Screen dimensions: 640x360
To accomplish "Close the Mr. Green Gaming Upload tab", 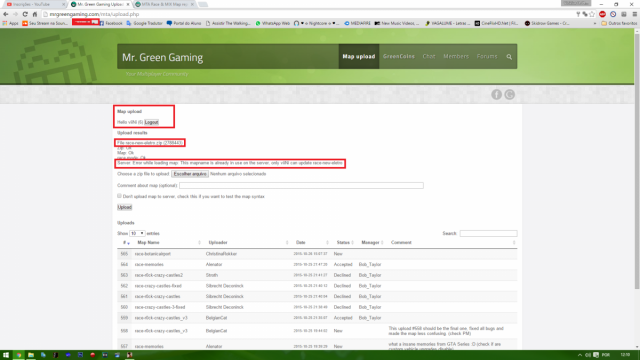I will pyautogui.click(x=128, y=4).
